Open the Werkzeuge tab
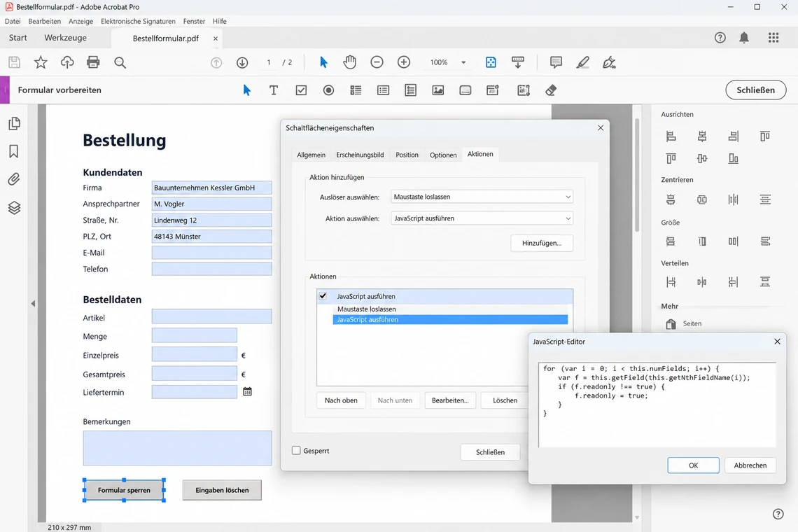Screen dimensions: 798x532 pyautogui.click(x=65, y=38)
